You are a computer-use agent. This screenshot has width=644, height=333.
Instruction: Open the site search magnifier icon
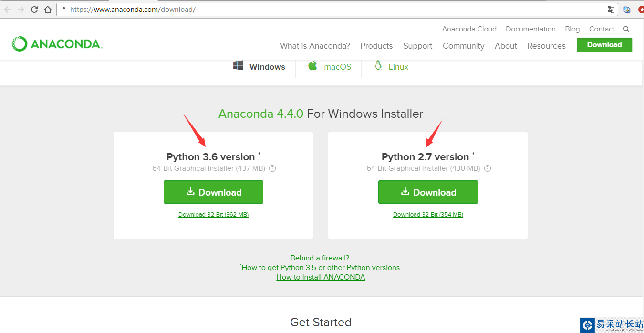click(x=626, y=29)
